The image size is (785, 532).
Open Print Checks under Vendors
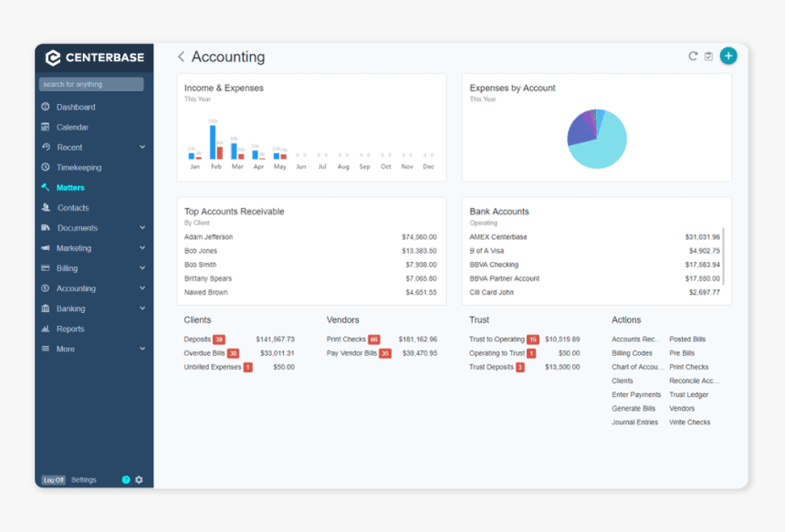click(346, 339)
